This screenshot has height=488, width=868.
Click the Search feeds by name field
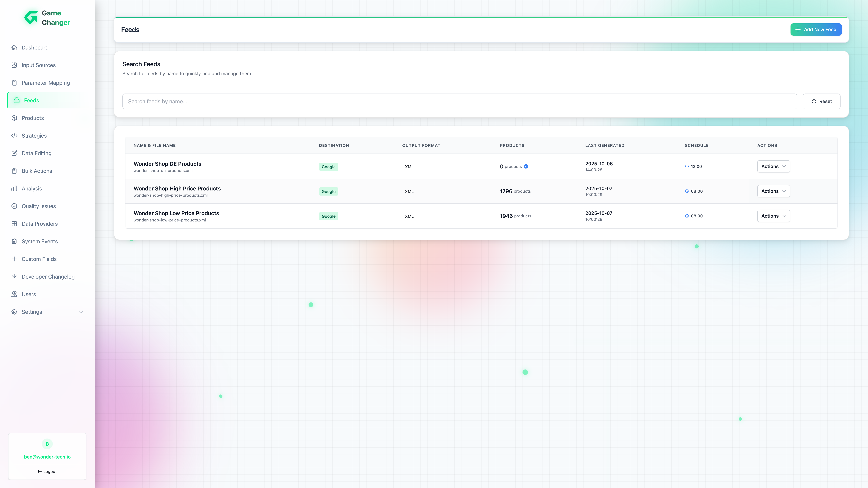click(x=459, y=101)
